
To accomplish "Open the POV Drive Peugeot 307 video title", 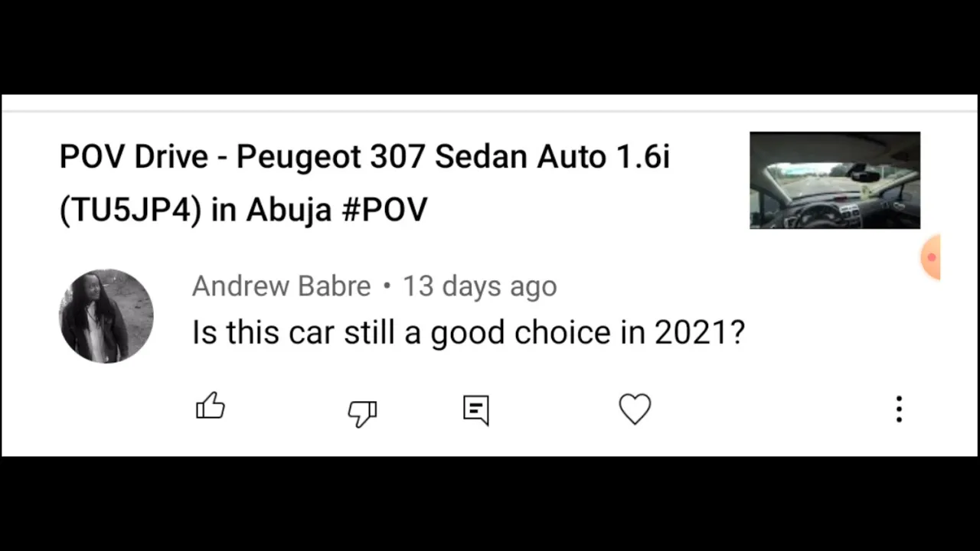I will click(364, 183).
